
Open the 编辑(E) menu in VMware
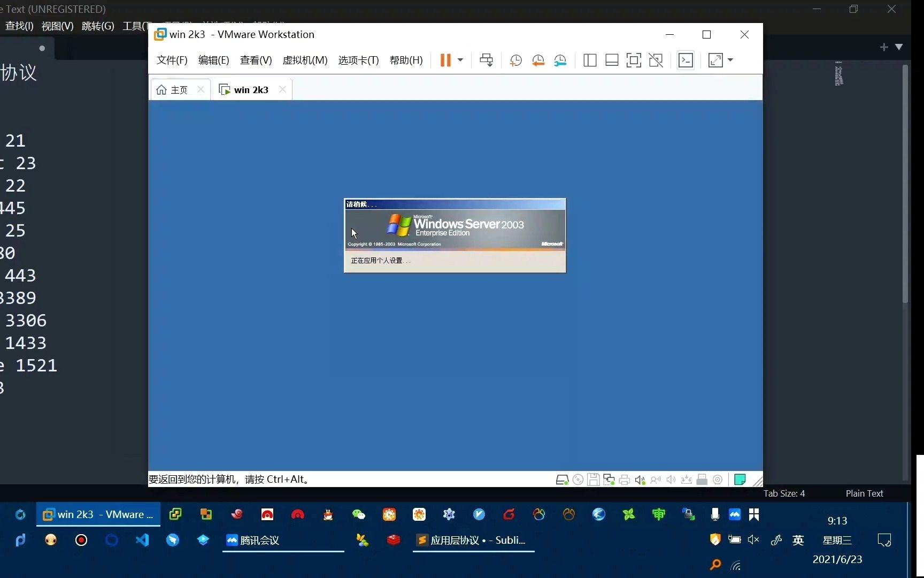pyautogui.click(x=213, y=60)
